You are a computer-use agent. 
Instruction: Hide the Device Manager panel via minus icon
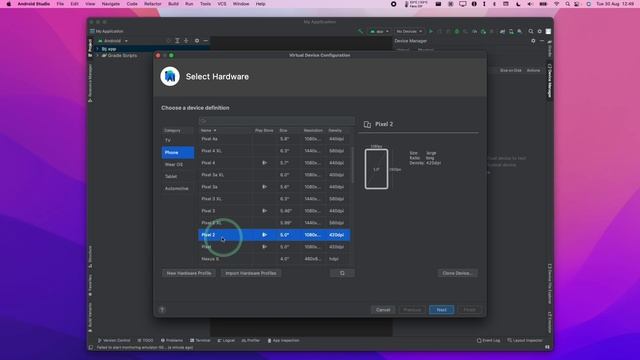coord(542,41)
